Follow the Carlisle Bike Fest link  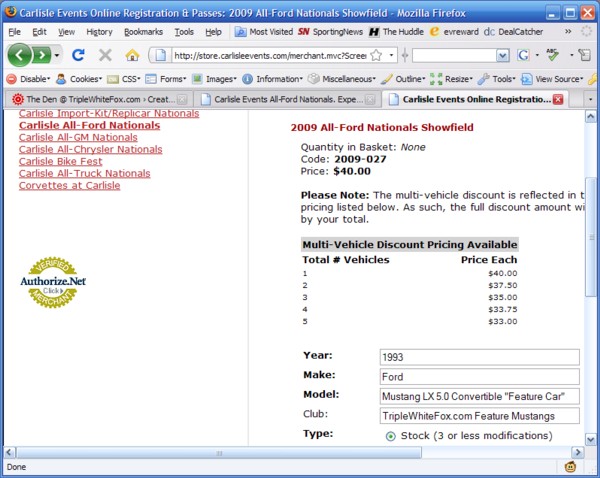click(60, 161)
